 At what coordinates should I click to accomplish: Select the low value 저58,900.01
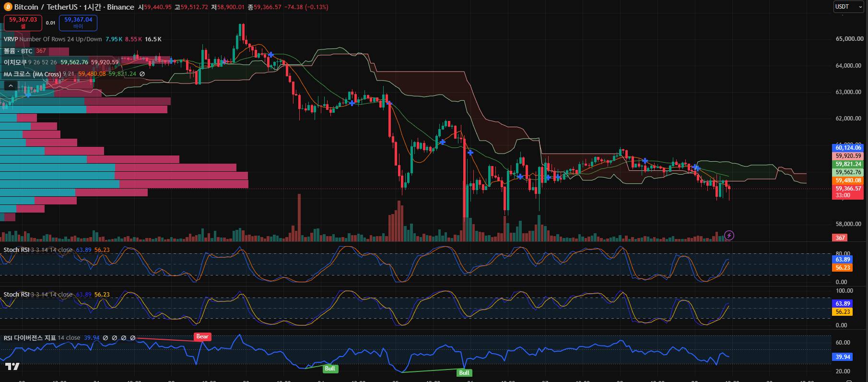(227, 7)
